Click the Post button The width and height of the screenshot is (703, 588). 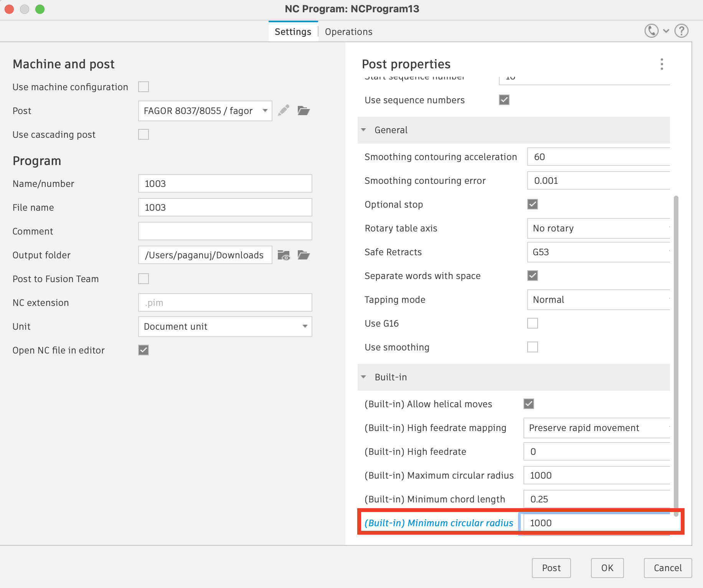[x=551, y=568]
